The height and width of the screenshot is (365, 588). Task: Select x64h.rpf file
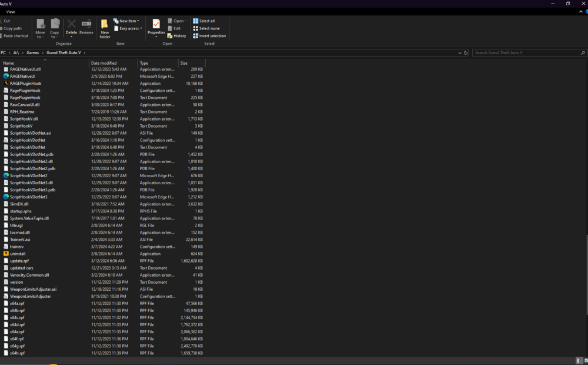click(x=17, y=353)
